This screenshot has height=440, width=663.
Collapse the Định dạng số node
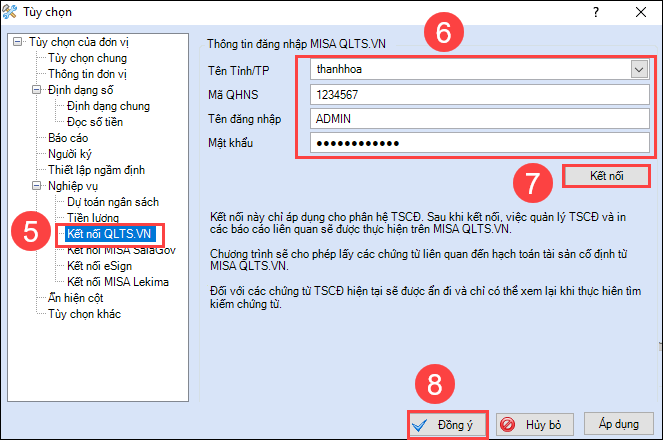pyautogui.click(x=37, y=90)
